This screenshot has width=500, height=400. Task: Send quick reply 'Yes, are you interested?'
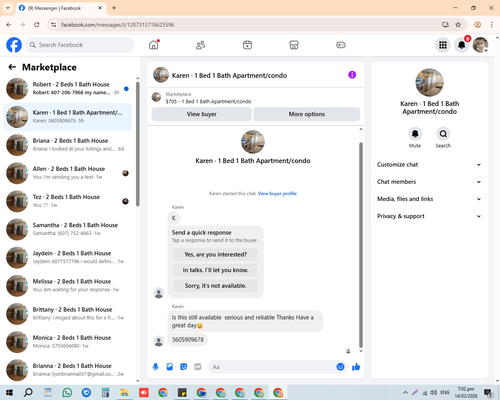[x=216, y=254]
